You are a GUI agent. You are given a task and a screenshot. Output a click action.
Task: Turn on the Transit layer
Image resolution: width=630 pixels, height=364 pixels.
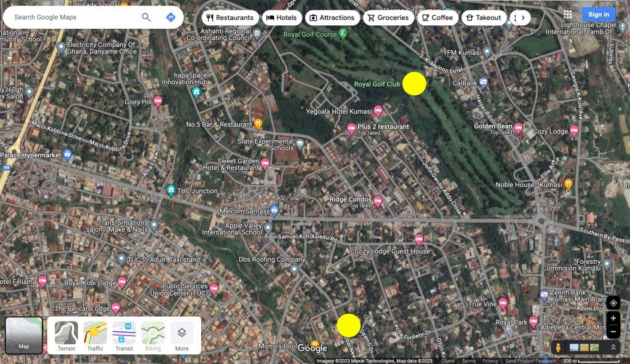[x=124, y=336]
